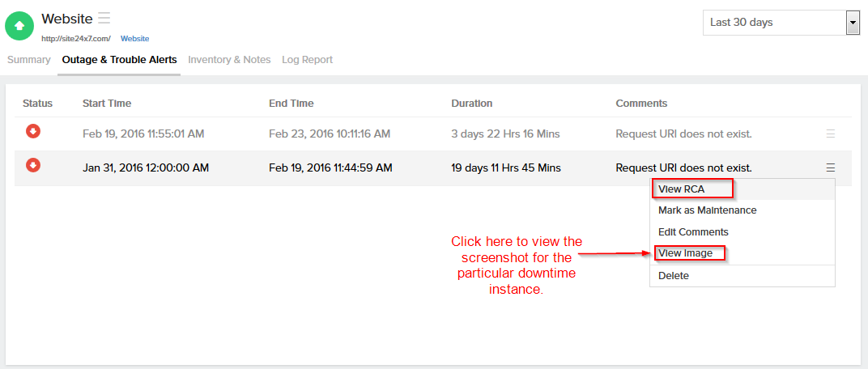Open row options menu for Feb 19 outage
The width and height of the screenshot is (868, 369).
point(830,134)
